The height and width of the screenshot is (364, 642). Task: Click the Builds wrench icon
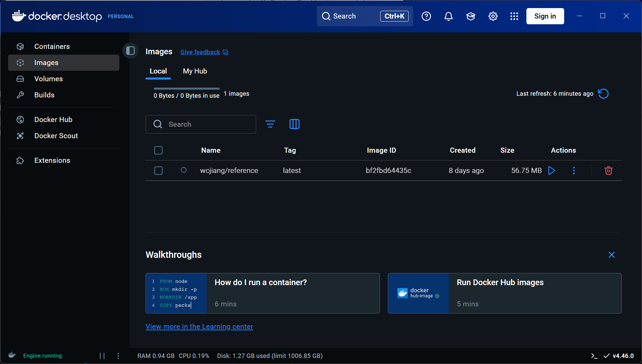click(20, 95)
